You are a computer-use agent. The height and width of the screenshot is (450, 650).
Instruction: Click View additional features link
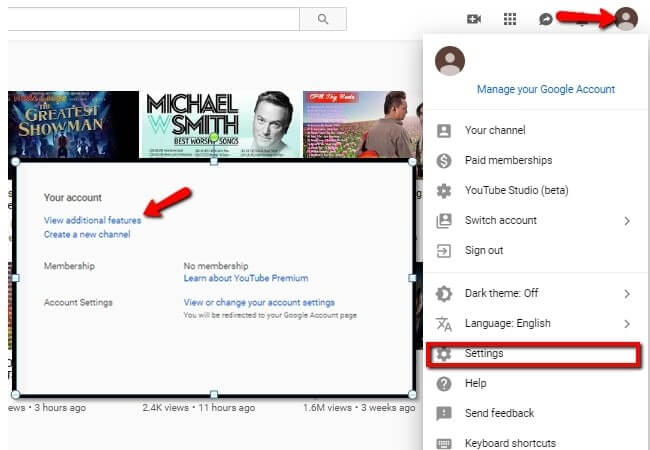click(92, 220)
